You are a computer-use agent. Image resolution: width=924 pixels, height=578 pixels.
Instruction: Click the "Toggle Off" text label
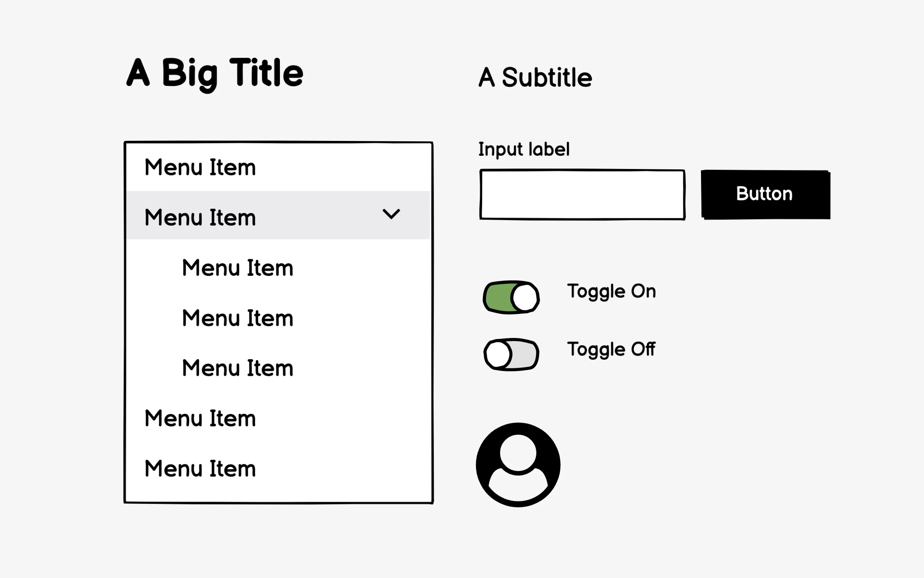(x=611, y=349)
